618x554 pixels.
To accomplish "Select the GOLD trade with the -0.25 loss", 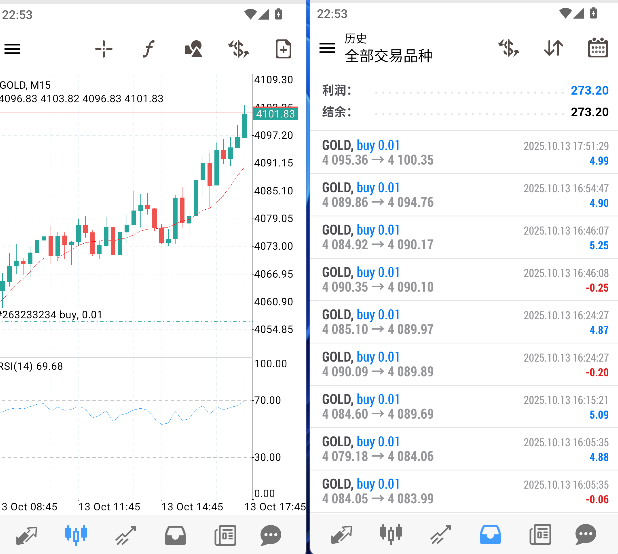I will pos(464,279).
